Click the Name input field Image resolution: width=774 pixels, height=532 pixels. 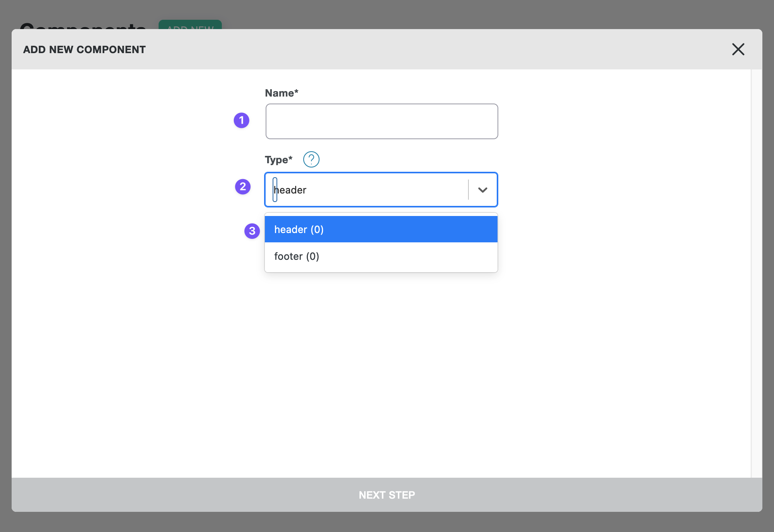(x=381, y=121)
